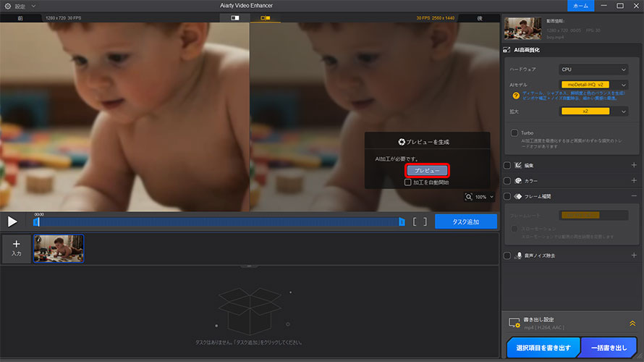Click the AI model help question icon

[x=515, y=96]
